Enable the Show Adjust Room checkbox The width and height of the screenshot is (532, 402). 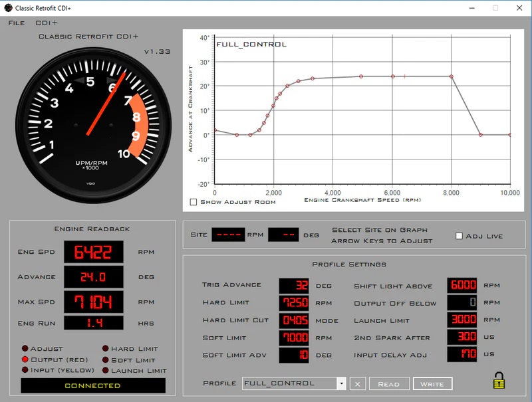pyautogui.click(x=194, y=202)
